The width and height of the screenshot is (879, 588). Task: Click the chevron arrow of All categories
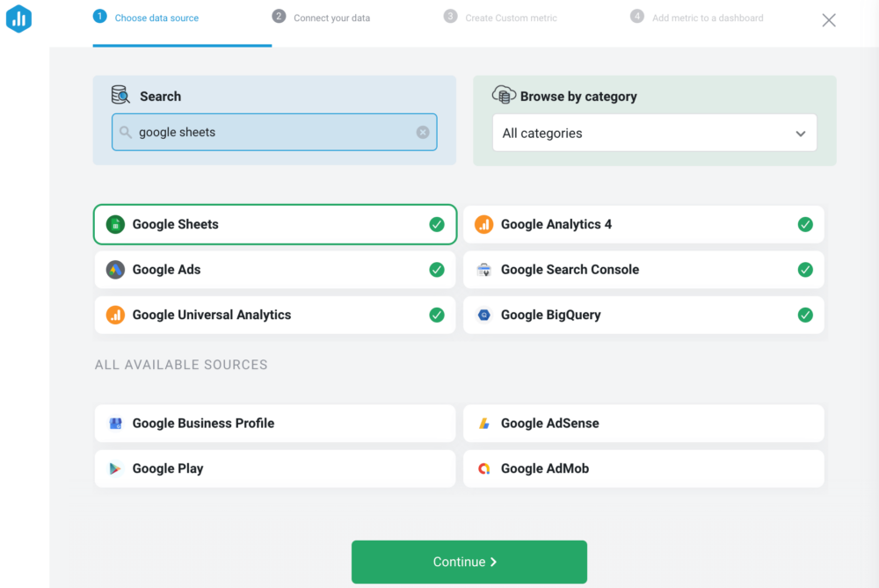click(x=800, y=134)
